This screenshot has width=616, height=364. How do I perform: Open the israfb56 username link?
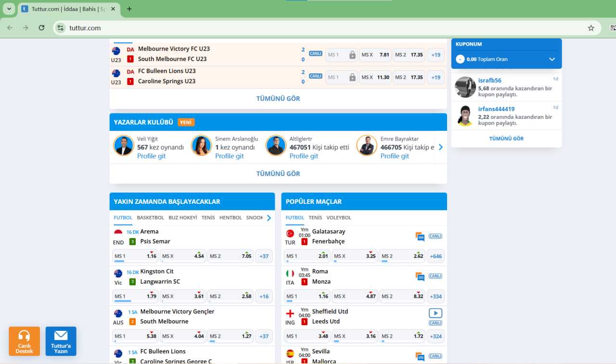489,80
